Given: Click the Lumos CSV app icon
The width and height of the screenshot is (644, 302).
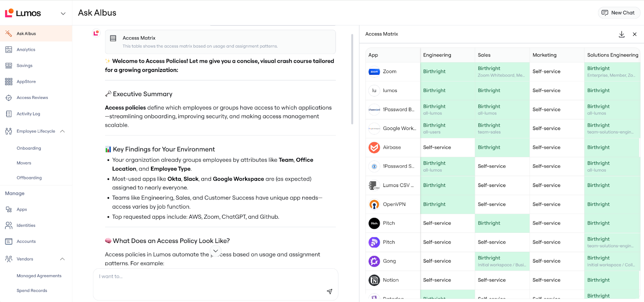Looking at the screenshot, I should point(374,185).
